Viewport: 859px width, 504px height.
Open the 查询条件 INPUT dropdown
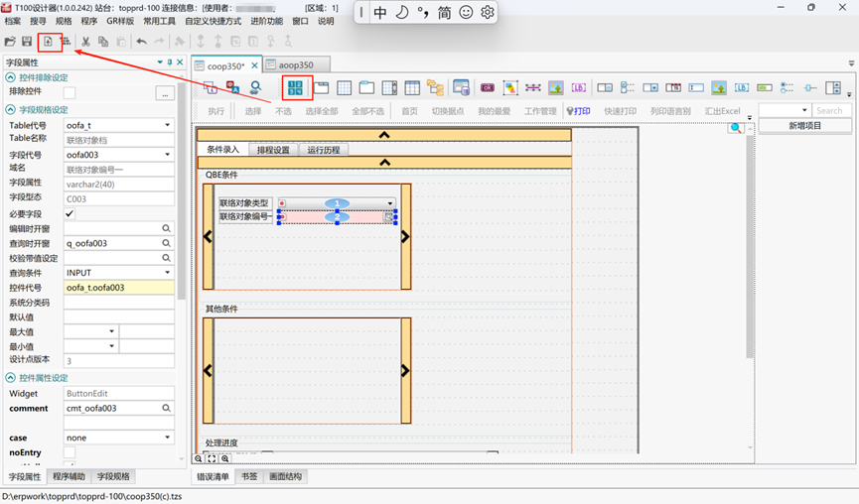167,273
